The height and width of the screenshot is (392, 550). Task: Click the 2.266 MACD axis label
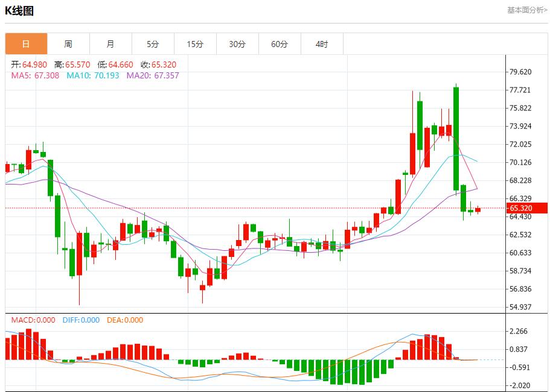click(x=519, y=331)
